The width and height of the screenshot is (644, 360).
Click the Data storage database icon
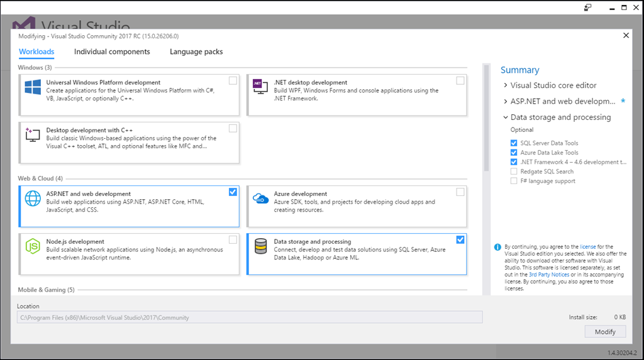click(260, 246)
